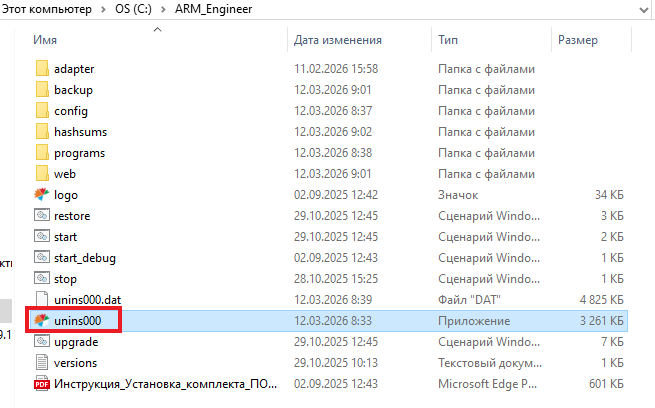Sort by the Тип column header
The width and height of the screenshot is (655, 408).
click(x=448, y=40)
